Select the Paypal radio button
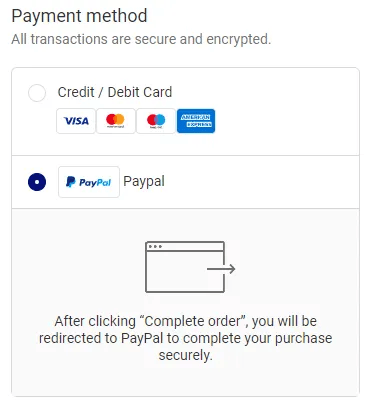Viewport: 369px width, 406px height. pyautogui.click(x=37, y=182)
